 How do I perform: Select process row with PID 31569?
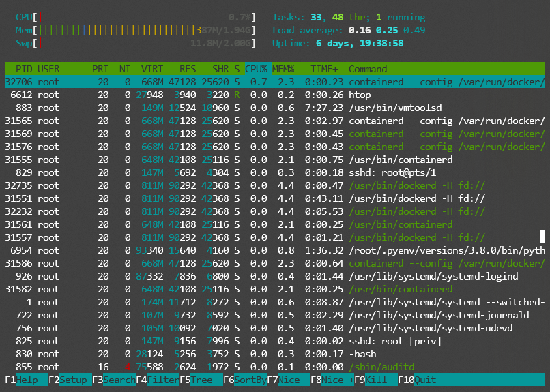[x=275, y=134]
